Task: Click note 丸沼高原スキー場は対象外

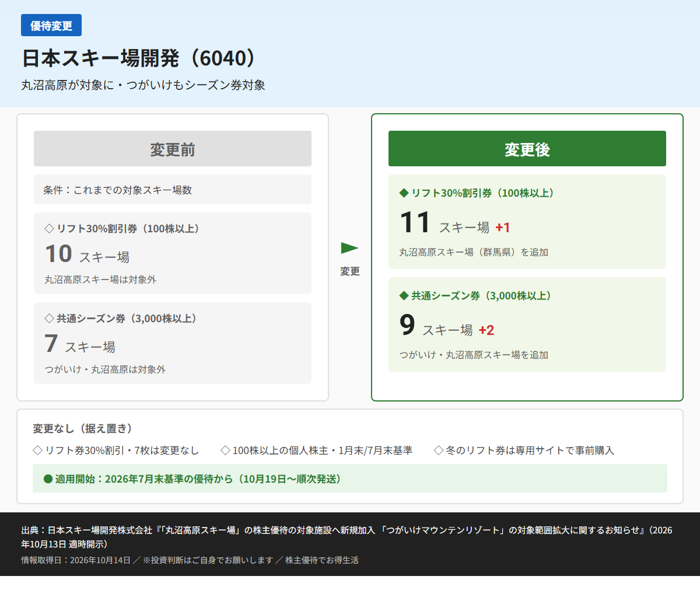Action: click(x=100, y=280)
